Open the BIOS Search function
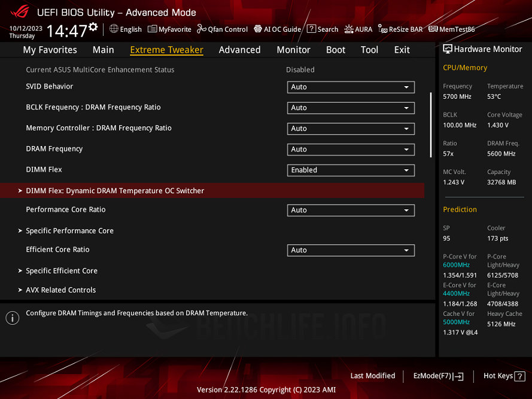The width and height of the screenshot is (532, 399). pyautogui.click(x=322, y=29)
